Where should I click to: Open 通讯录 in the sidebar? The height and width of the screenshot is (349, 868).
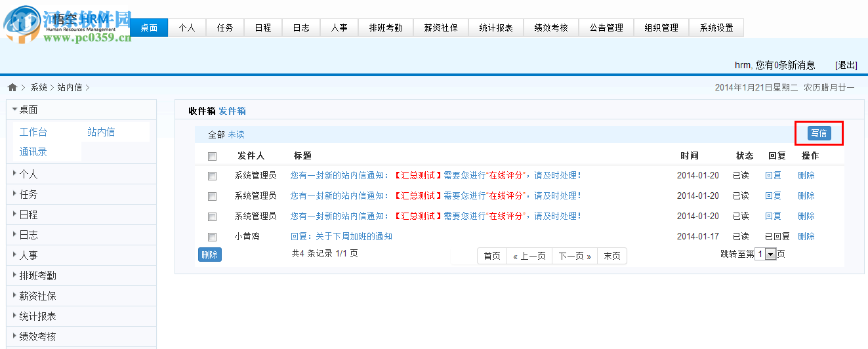pyautogui.click(x=33, y=152)
